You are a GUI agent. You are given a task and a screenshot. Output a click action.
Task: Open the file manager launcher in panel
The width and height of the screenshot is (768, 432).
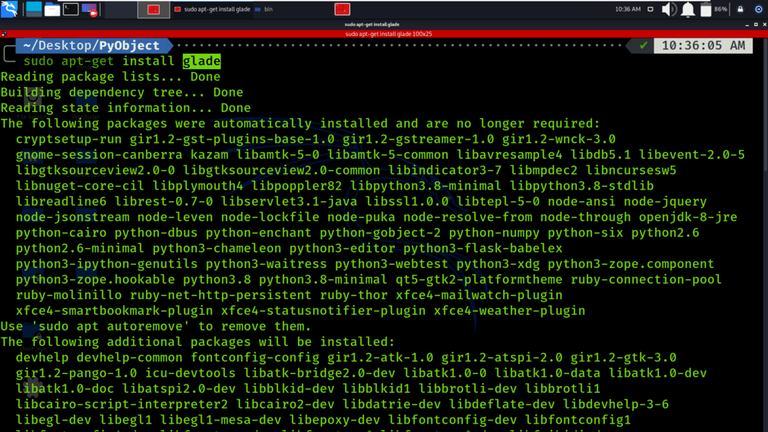click(52, 9)
